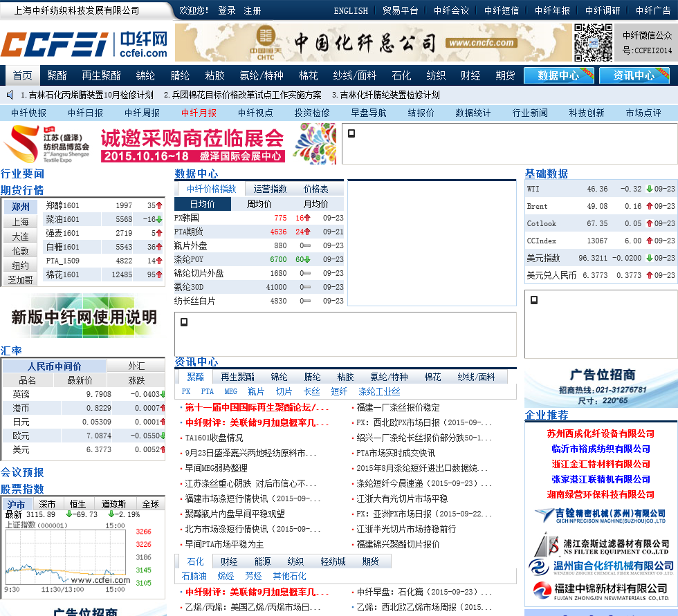Open the 中国化纤总公司 banner ad
This screenshot has width=678, height=616.
click(373, 42)
